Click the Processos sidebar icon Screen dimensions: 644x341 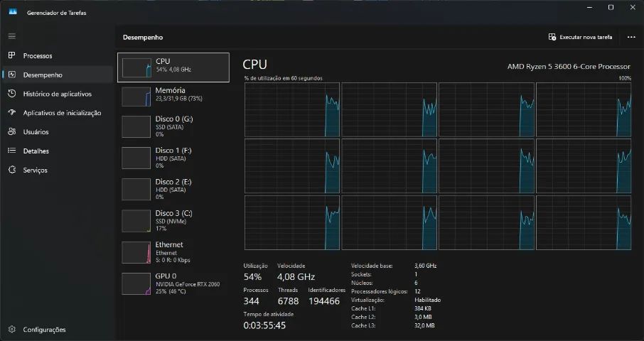point(12,55)
